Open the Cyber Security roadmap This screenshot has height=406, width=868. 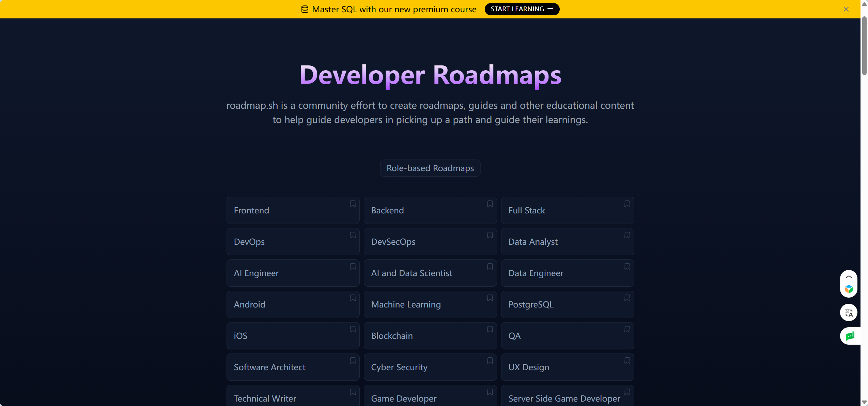430,367
